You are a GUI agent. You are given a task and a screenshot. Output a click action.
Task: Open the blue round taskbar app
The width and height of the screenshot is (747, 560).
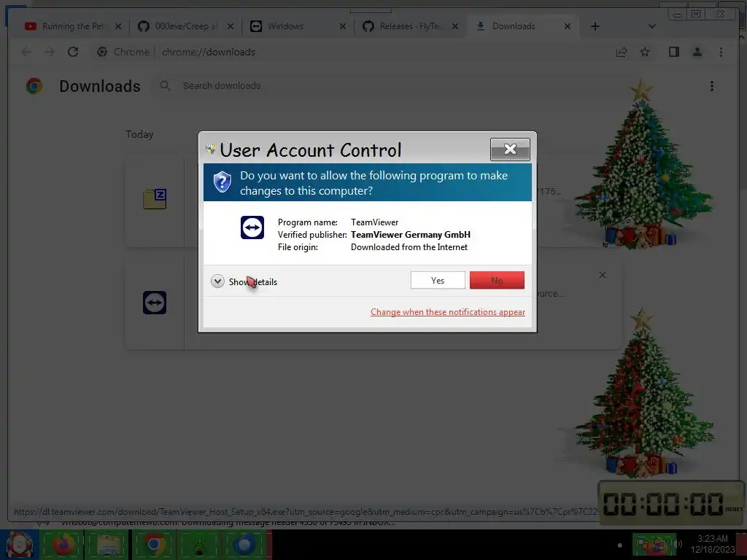[x=244, y=545]
